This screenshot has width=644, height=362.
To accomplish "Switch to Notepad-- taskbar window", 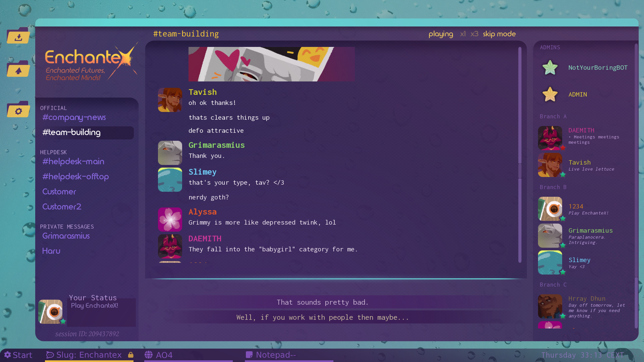I will (289, 355).
